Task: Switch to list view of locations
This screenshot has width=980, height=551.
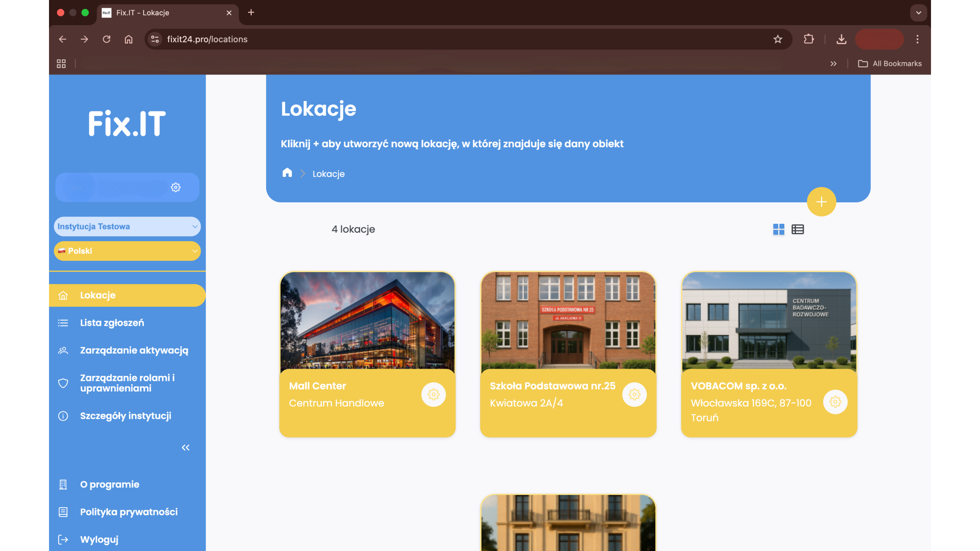Action: coord(797,229)
